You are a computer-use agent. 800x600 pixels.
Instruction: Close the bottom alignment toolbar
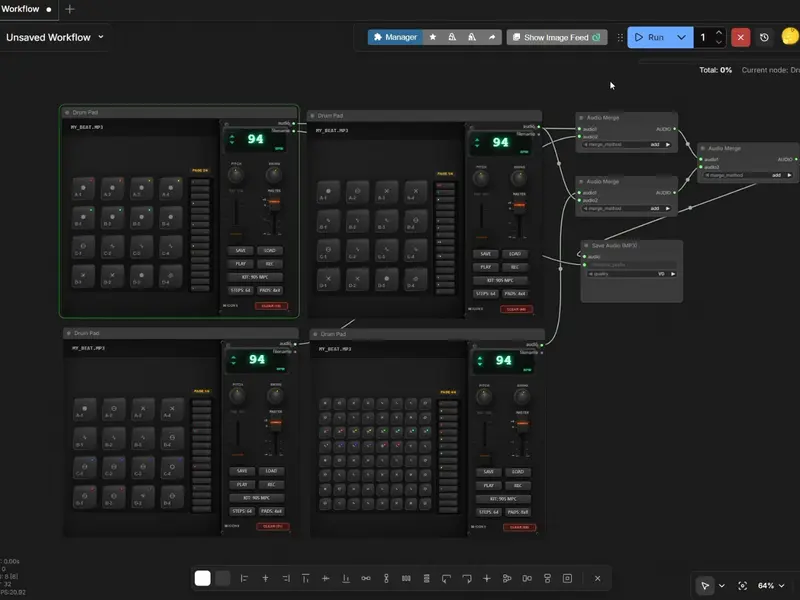(x=597, y=578)
